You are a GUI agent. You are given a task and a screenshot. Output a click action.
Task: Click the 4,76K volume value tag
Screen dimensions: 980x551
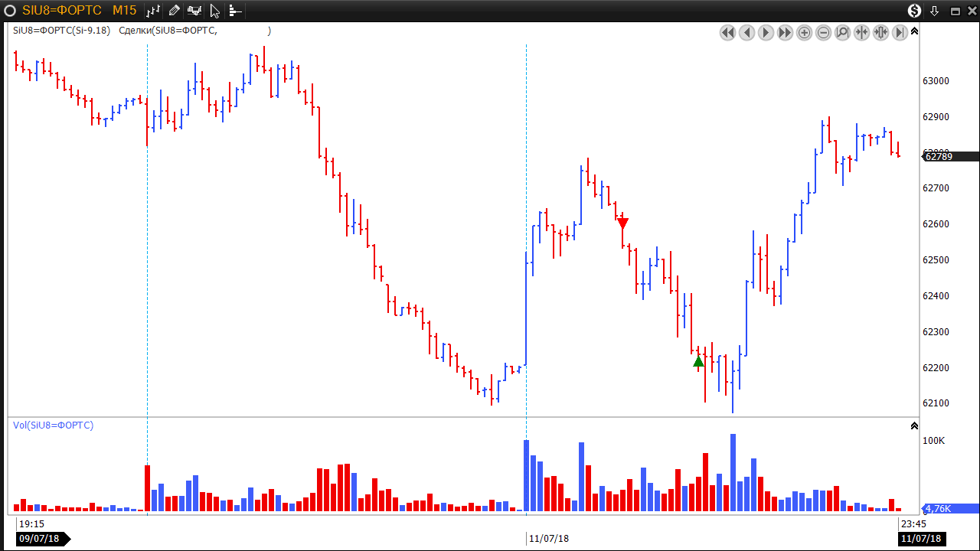950,508
